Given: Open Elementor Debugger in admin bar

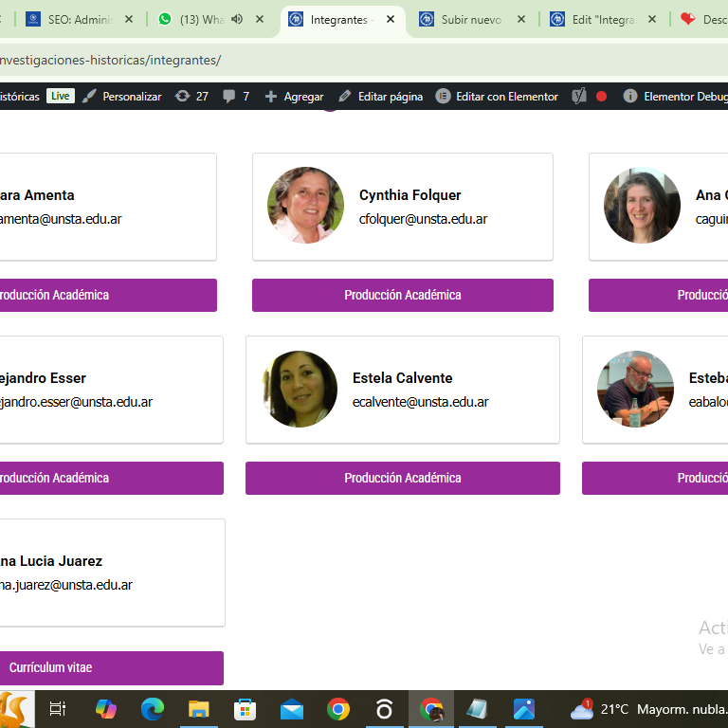Looking at the screenshot, I should pos(676,96).
